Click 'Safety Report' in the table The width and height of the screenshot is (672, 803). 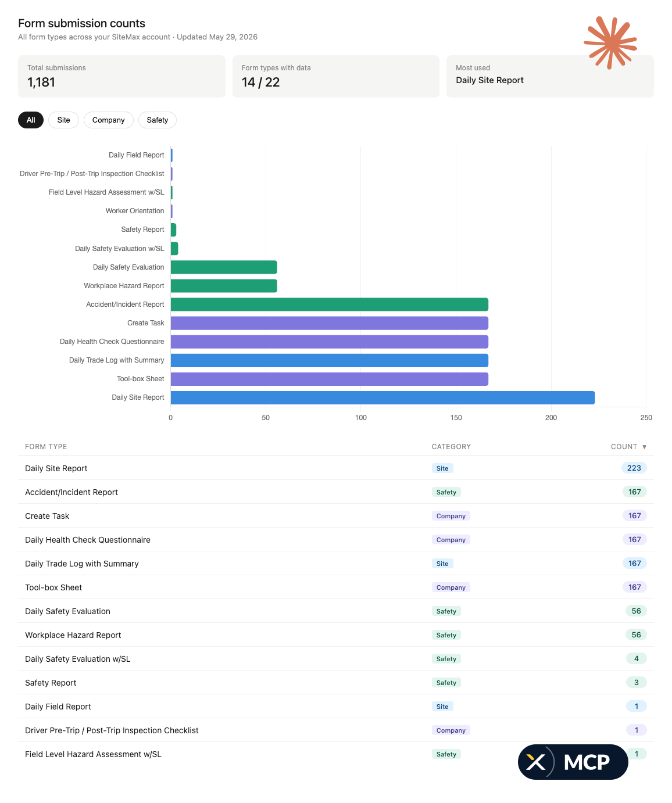[51, 683]
